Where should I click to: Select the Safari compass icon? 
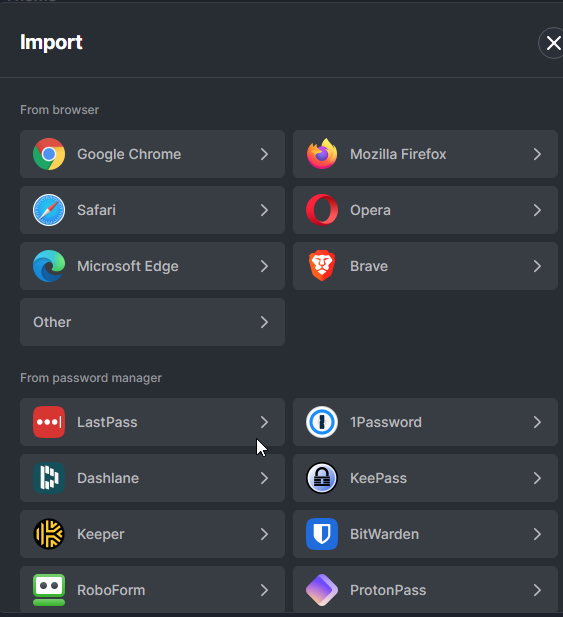[49, 210]
